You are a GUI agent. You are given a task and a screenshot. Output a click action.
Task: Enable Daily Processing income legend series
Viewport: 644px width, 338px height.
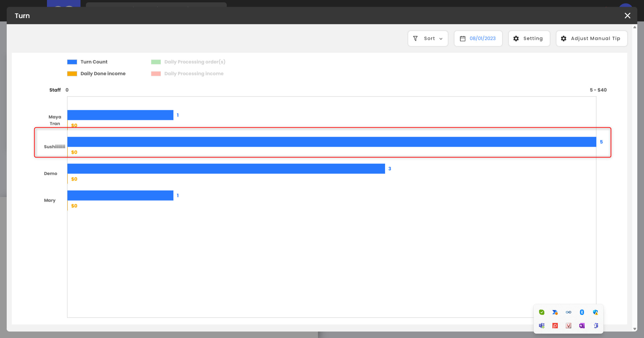click(187, 74)
